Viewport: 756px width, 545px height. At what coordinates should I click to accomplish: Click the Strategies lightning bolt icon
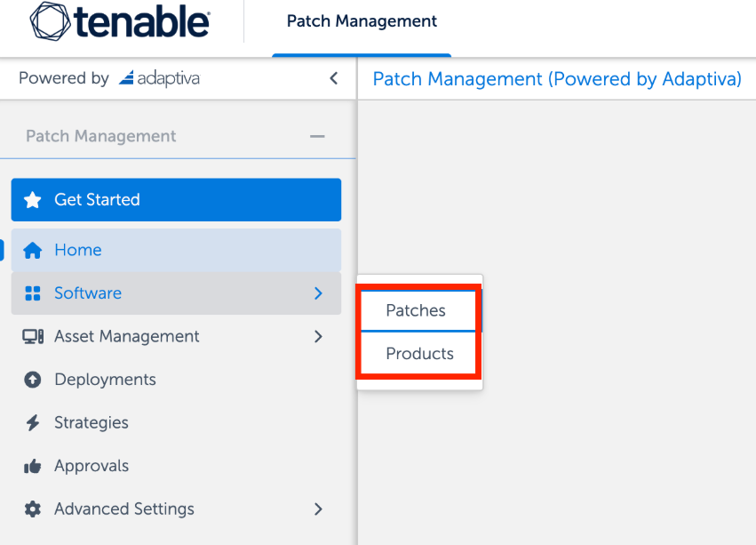[x=33, y=423]
